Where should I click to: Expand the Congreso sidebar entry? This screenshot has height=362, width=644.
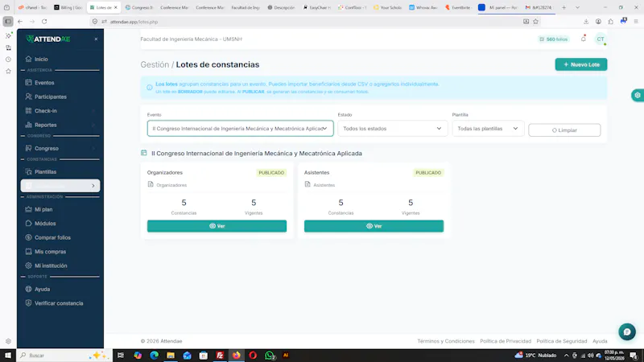60,148
